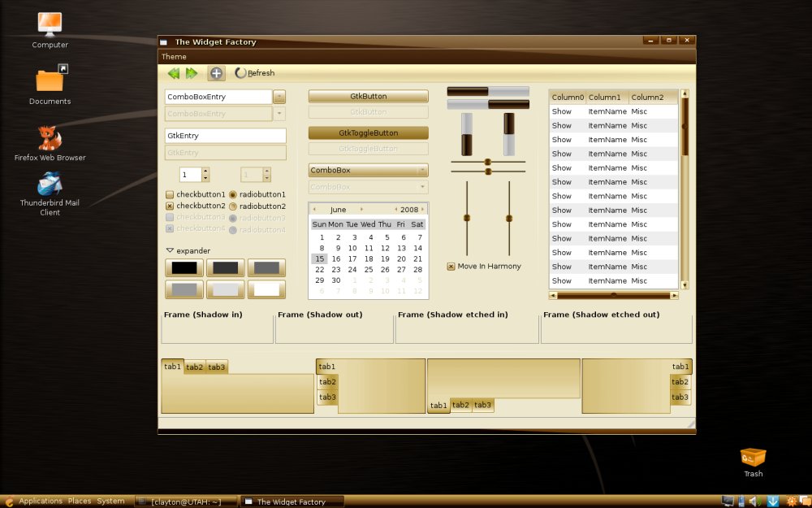Click the horizontal scrollbar's right arrow under the list

(674, 296)
